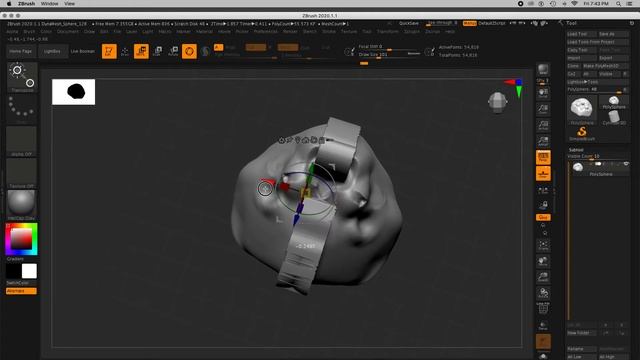Activate the Move gizmo button

pyautogui.click(x=141, y=51)
